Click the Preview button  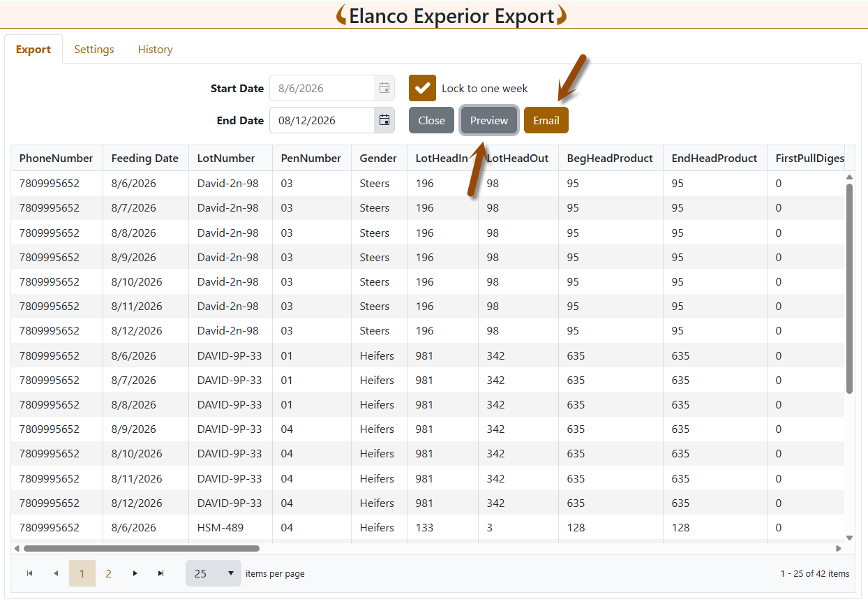pyautogui.click(x=489, y=120)
